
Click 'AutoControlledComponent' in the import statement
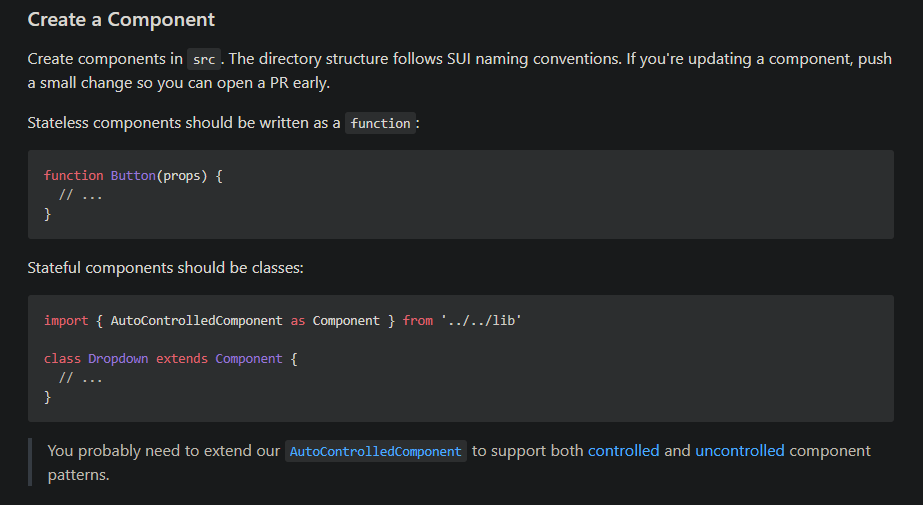[196, 320]
